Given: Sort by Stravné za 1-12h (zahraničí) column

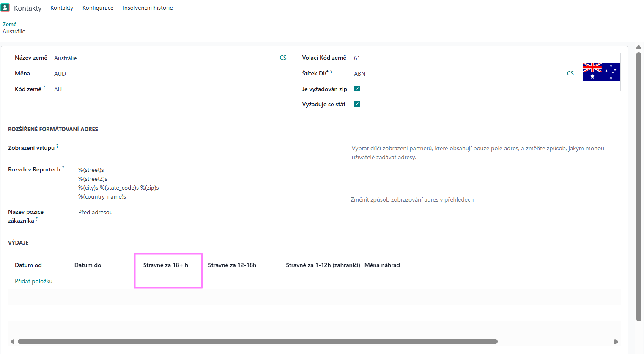Looking at the screenshot, I should pos(323,265).
